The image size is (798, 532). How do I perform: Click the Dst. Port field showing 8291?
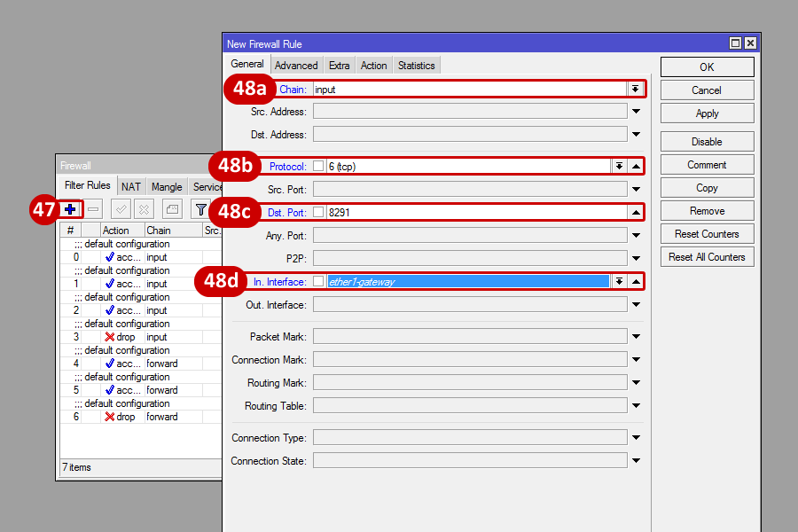(x=477, y=212)
